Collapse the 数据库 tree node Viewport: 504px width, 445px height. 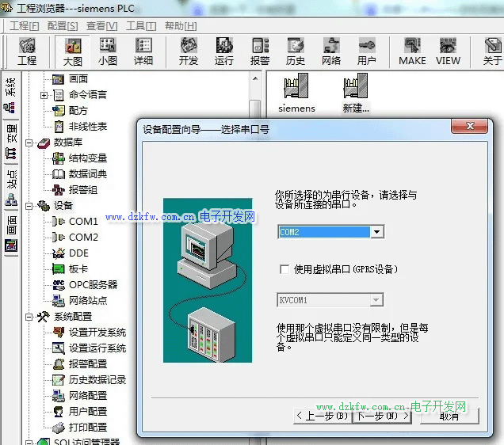coord(29,143)
